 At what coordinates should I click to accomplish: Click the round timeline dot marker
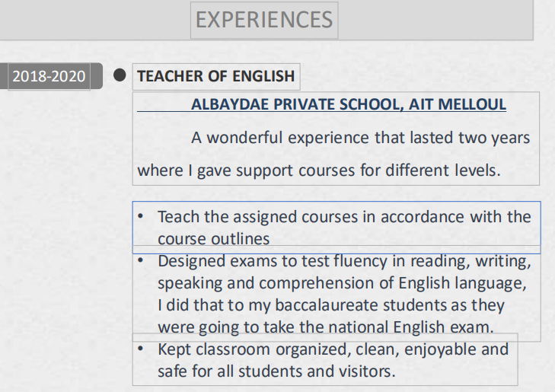click(x=119, y=75)
